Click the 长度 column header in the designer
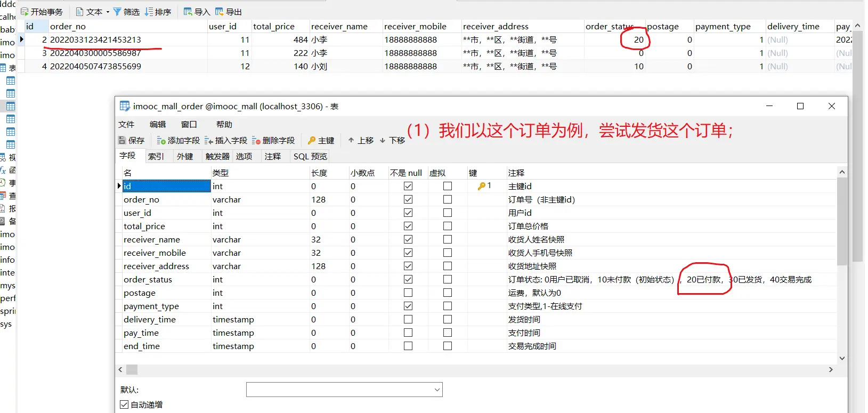The image size is (868, 413). (x=329, y=173)
